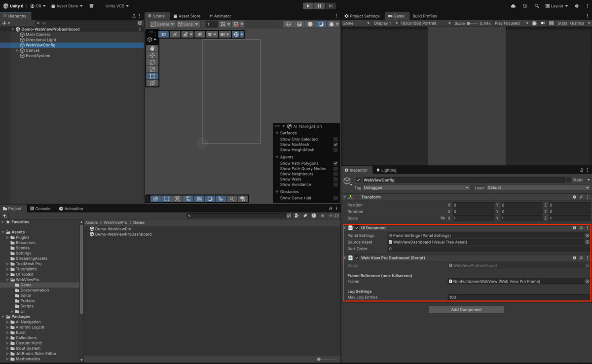Switch to the Project Settings tab
The image size is (592, 364).
pos(363,16)
